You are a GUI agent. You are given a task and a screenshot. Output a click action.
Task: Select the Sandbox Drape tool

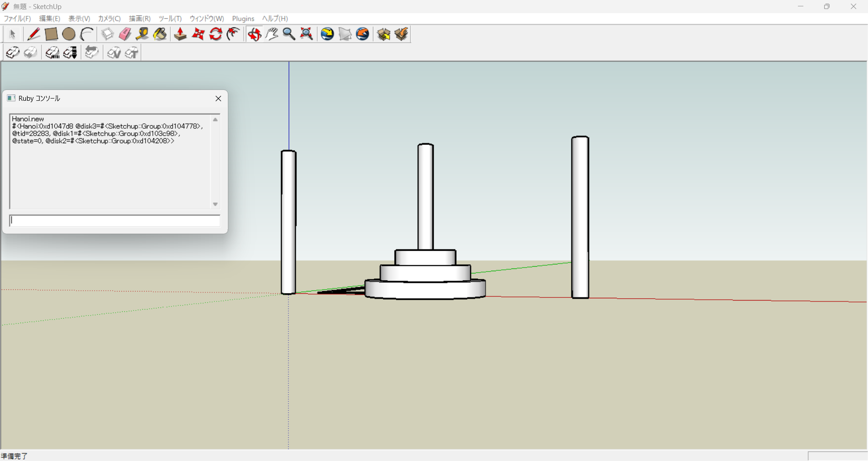tap(92, 53)
